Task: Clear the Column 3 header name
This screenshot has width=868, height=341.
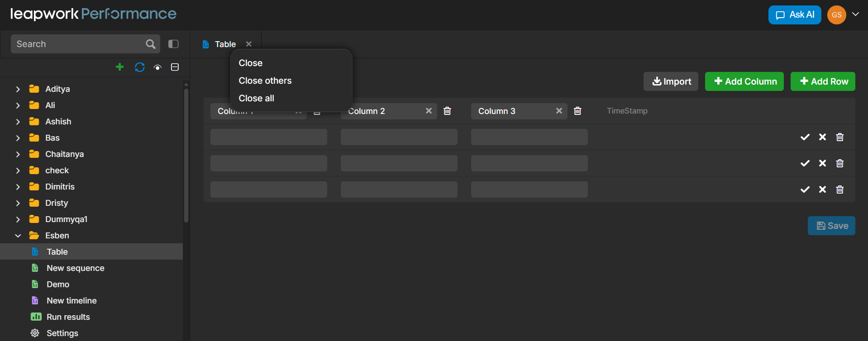Action: click(x=559, y=111)
